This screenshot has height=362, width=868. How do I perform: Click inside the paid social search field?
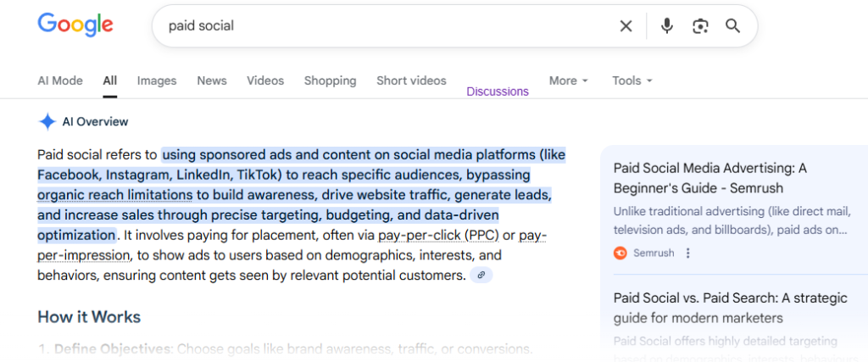click(x=381, y=26)
